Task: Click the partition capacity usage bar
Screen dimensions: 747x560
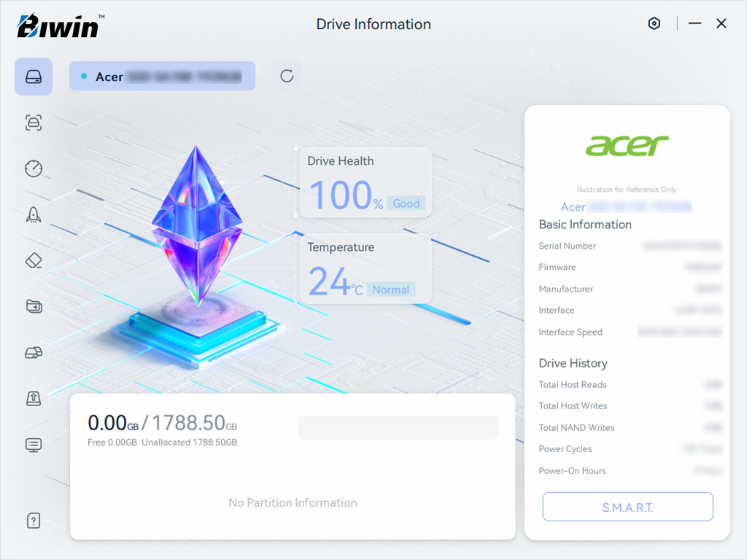Action: pos(398,427)
